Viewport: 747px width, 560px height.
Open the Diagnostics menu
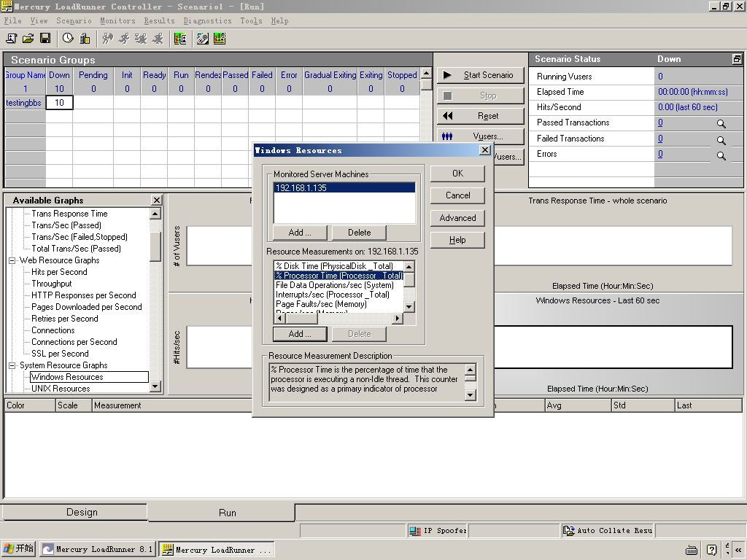pyautogui.click(x=207, y=20)
